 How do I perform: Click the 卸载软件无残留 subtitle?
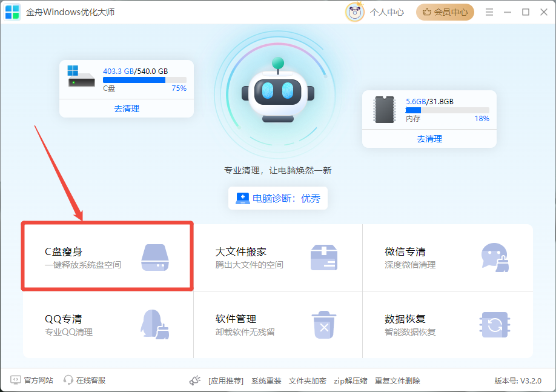tap(245, 332)
